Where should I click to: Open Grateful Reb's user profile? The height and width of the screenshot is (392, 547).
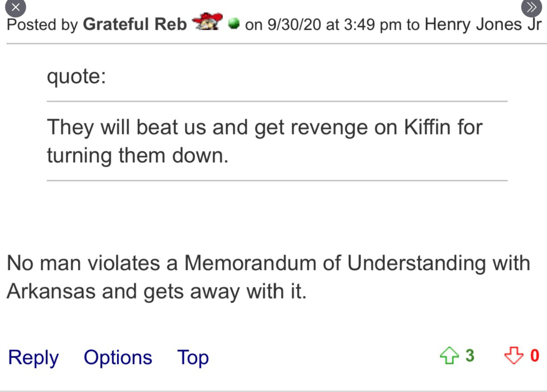[135, 25]
